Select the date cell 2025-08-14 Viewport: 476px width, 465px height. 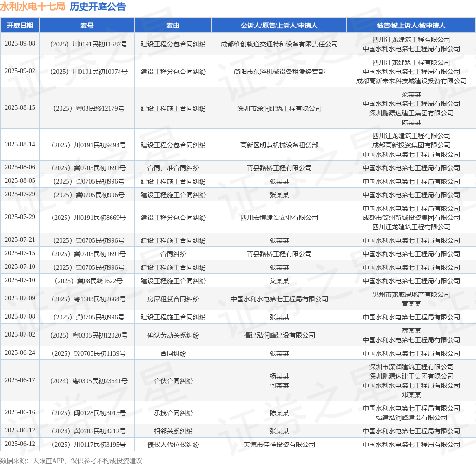[x=20, y=144]
